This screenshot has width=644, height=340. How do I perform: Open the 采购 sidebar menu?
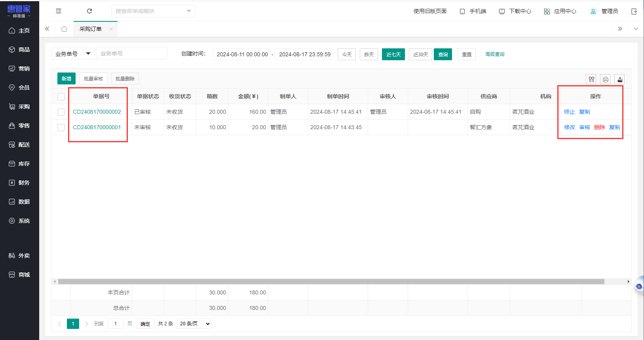click(x=19, y=107)
